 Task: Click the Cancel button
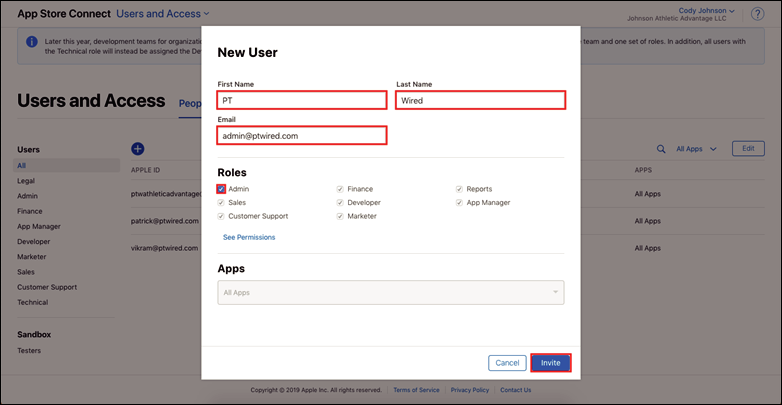pos(507,363)
